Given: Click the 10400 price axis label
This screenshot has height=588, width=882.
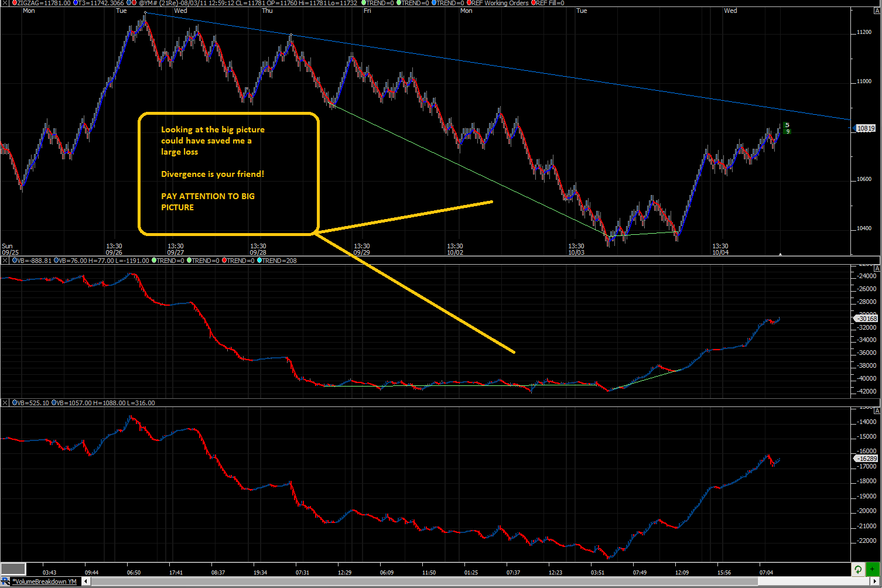Looking at the screenshot, I should pos(864,228).
